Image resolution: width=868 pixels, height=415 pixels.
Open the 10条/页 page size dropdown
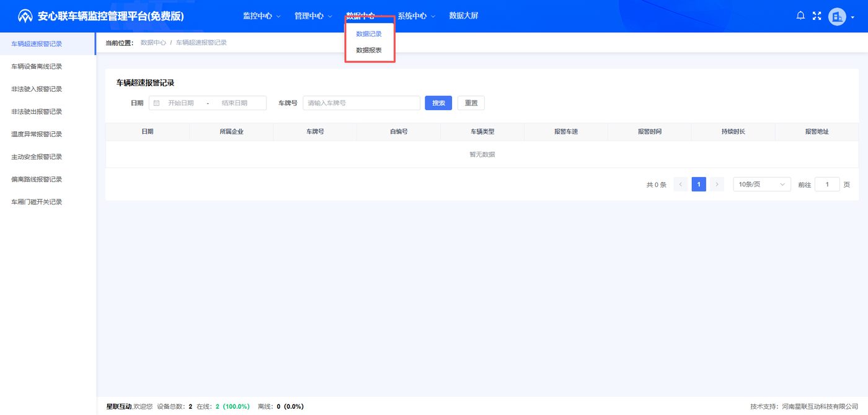coord(762,184)
